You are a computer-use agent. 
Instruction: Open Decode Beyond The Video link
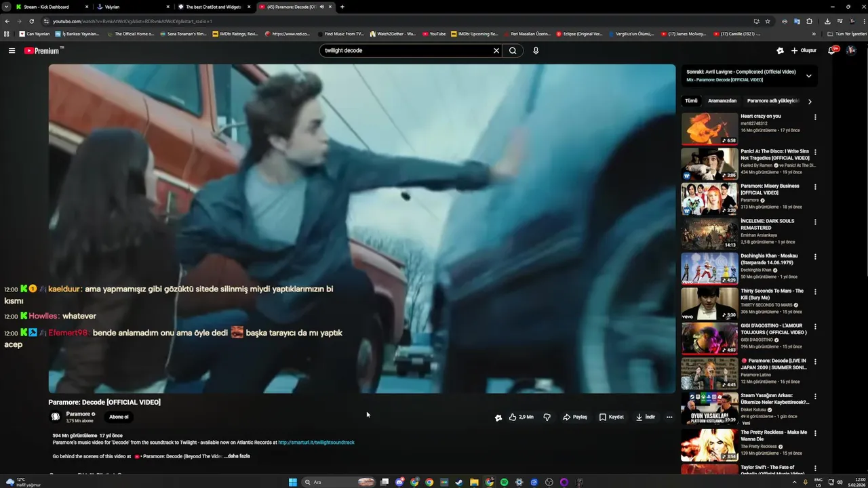click(x=178, y=456)
